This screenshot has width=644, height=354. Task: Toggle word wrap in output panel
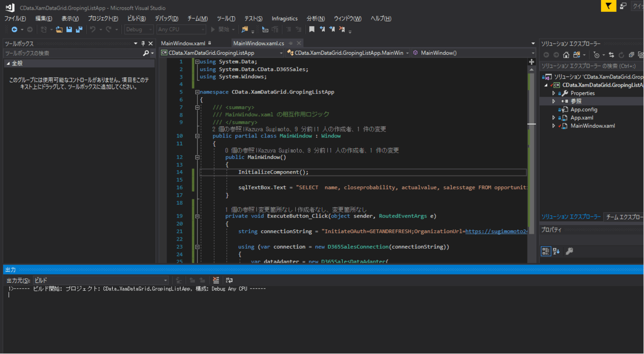(x=229, y=280)
